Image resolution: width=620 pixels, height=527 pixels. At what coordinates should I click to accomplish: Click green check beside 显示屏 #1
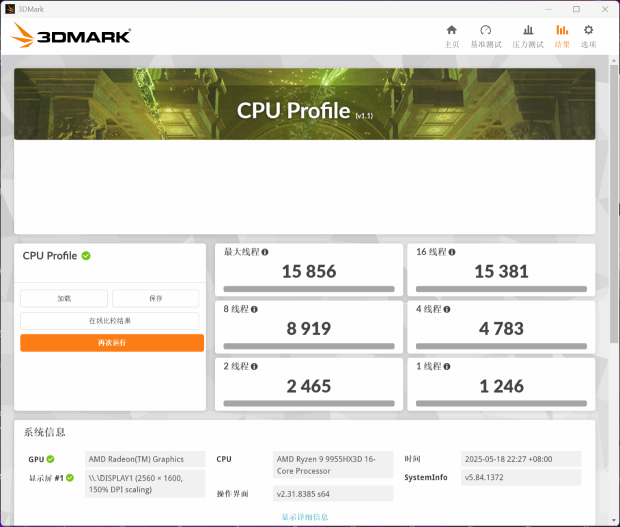point(70,478)
